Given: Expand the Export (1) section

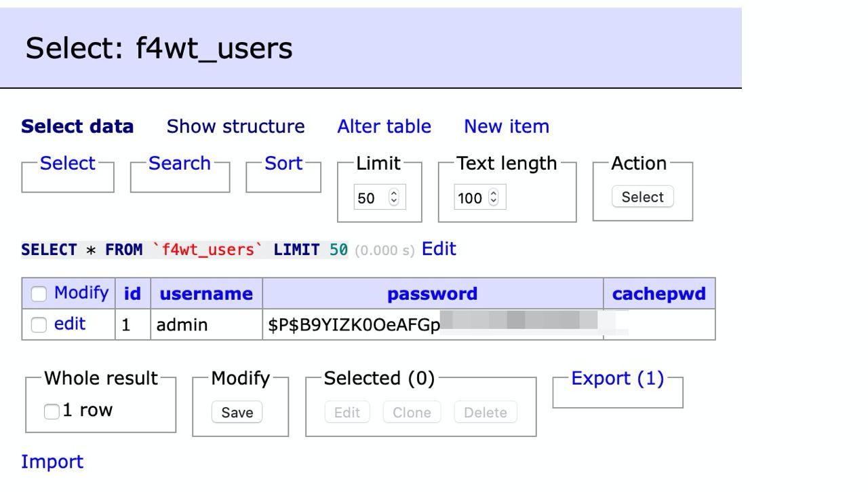Looking at the screenshot, I should tap(618, 379).
